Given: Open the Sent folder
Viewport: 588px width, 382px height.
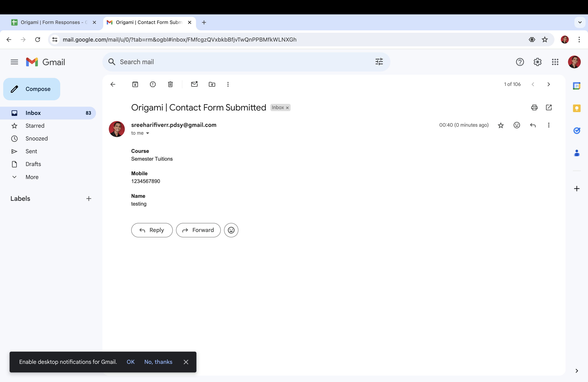Looking at the screenshot, I should pos(31,151).
